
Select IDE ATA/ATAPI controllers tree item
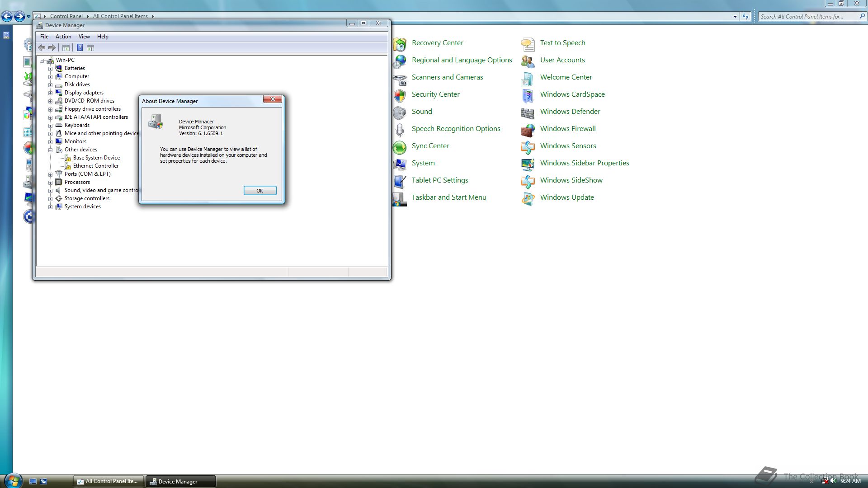coord(96,117)
